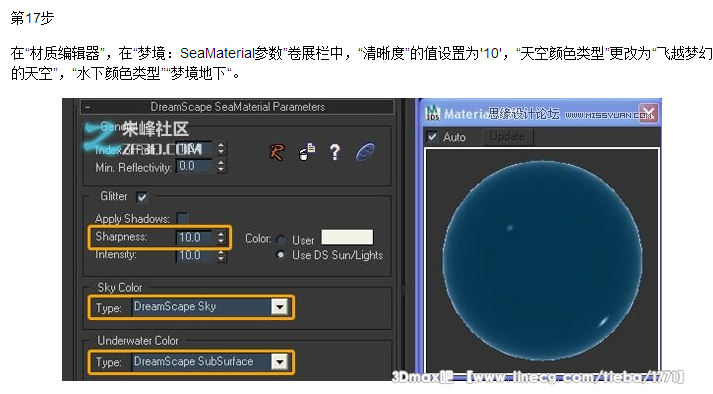Toggle the Auto checkbox in Material window

(x=432, y=136)
